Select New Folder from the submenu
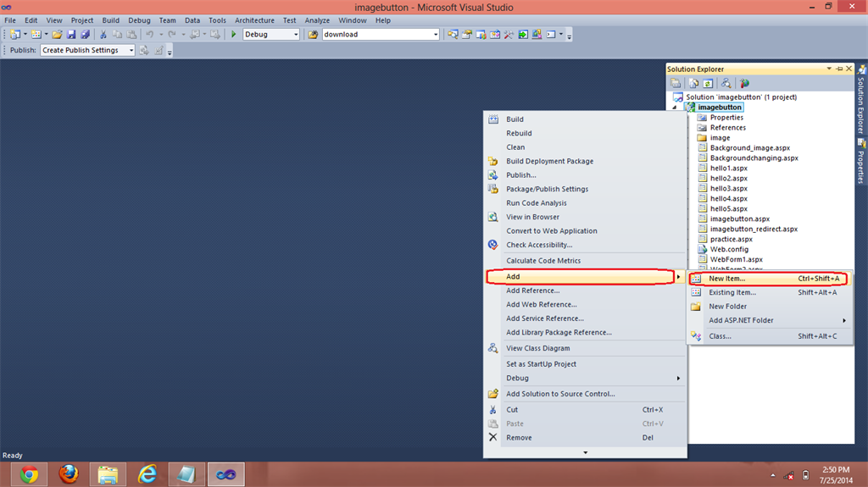Viewport: 868px width, 487px height. [x=770, y=307]
